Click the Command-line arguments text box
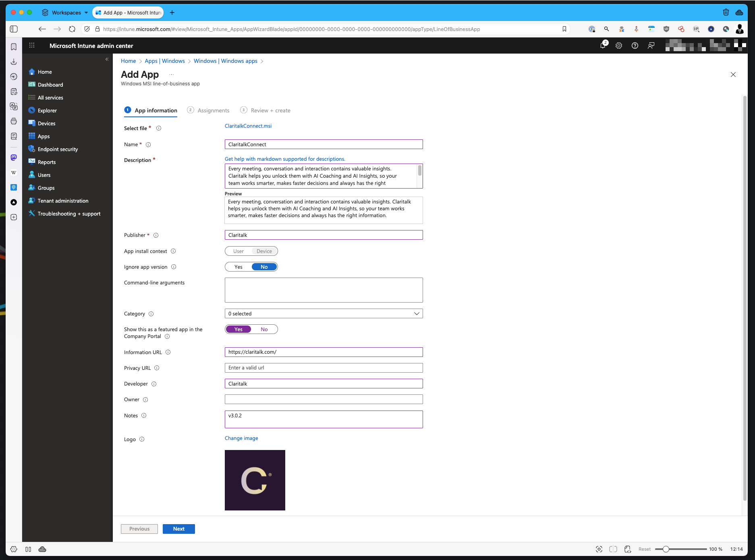 324,290
